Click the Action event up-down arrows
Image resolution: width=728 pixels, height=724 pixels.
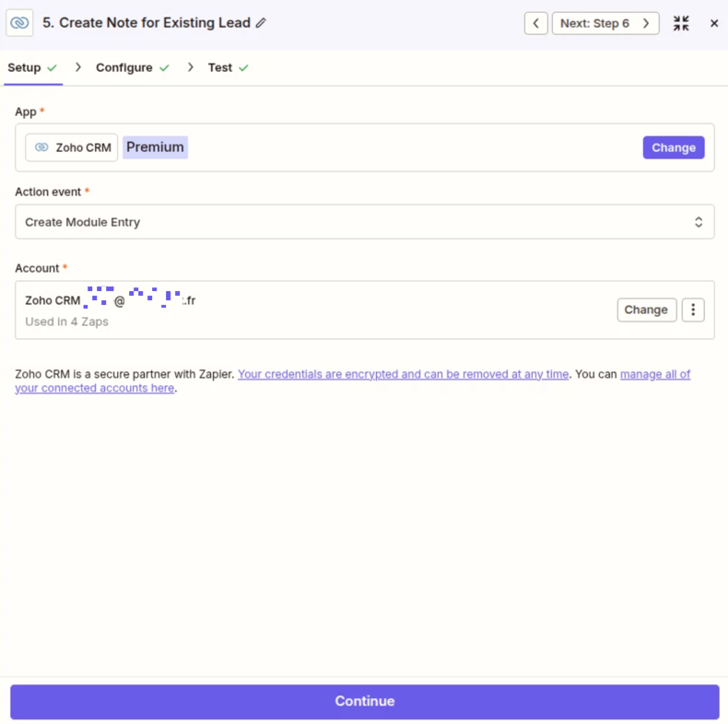(699, 222)
